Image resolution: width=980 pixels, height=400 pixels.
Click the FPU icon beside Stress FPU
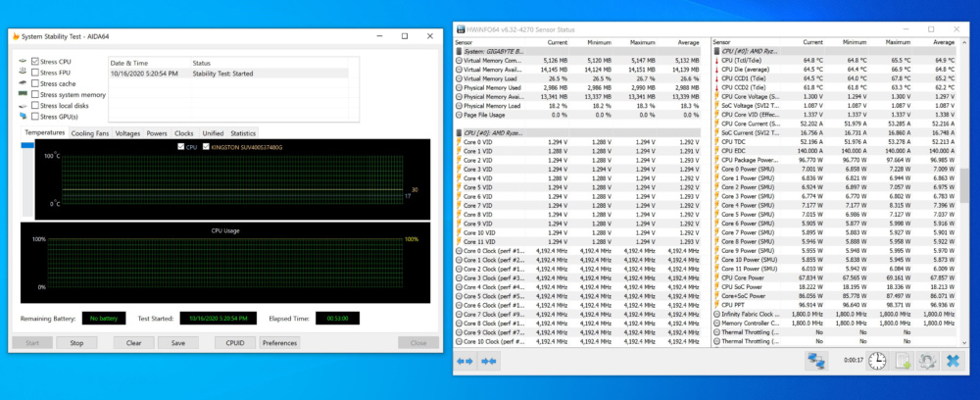pyautogui.click(x=24, y=73)
